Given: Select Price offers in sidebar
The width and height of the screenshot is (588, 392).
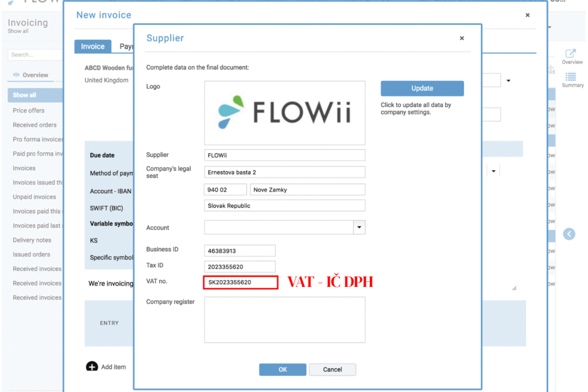Looking at the screenshot, I should pos(29,110).
